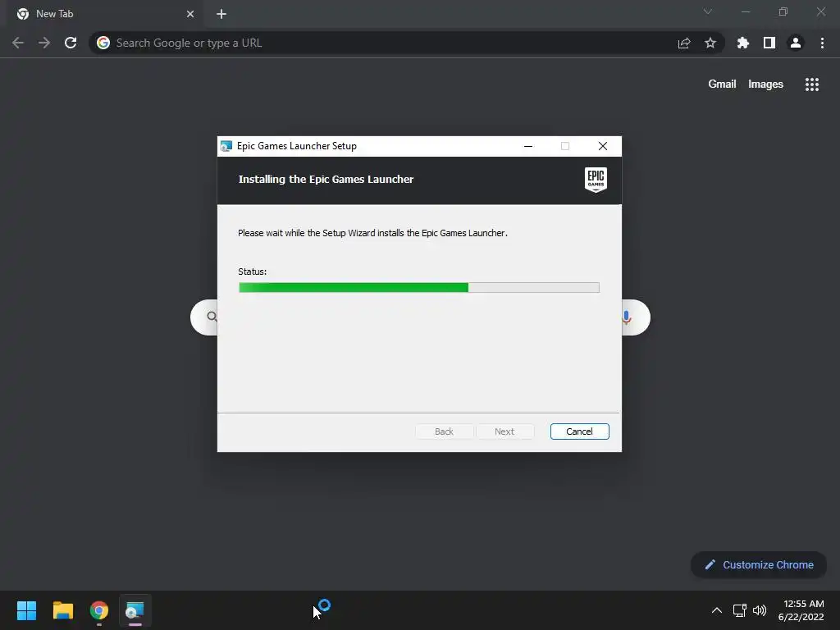
Task: Click the disabled Next button in setup
Action: click(x=504, y=431)
